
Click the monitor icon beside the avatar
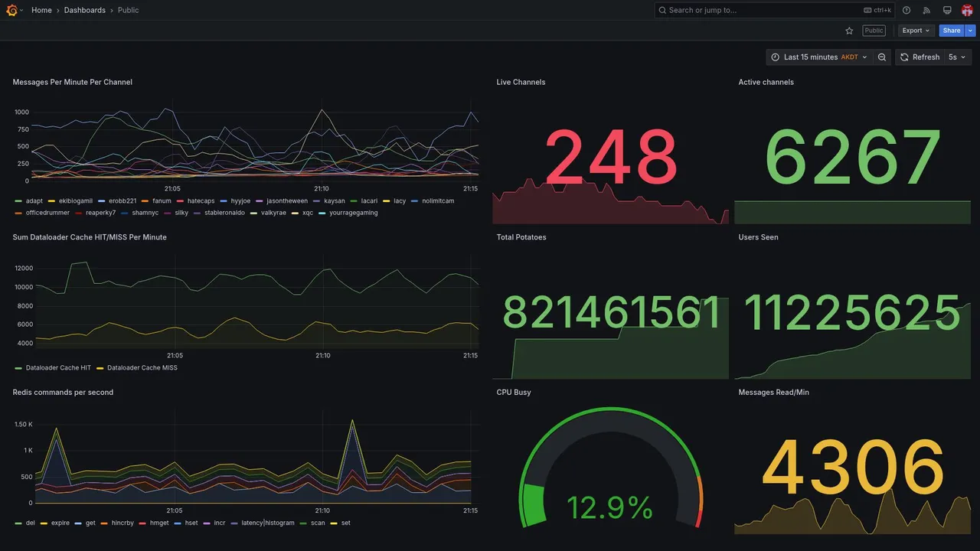947,10
